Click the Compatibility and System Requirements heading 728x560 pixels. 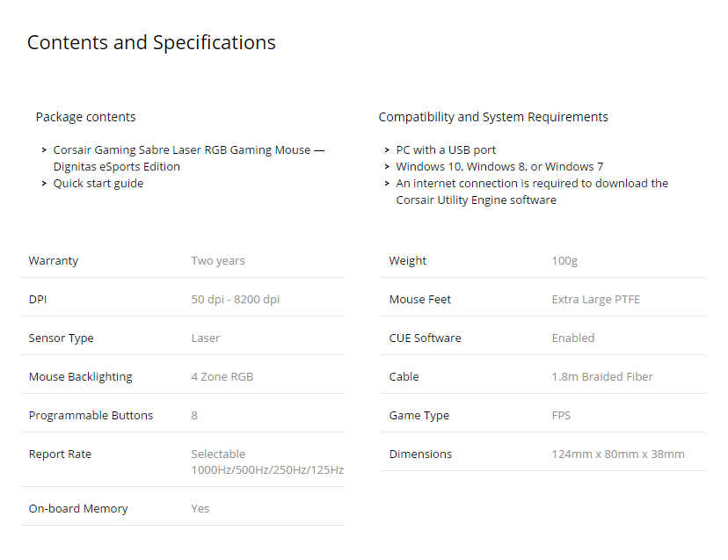coord(492,117)
